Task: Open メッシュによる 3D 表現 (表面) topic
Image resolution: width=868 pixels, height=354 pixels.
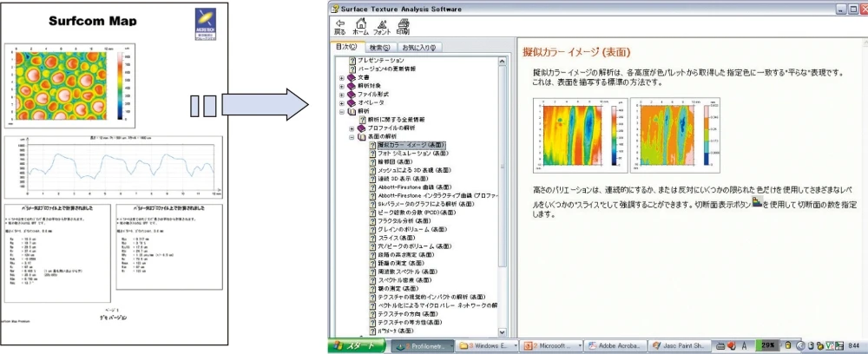Action: click(x=415, y=170)
